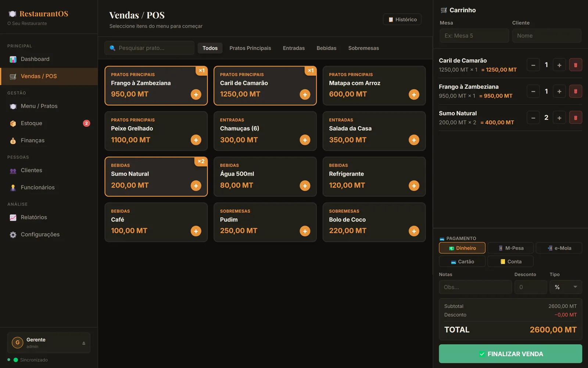Increase Caril de Camarão quantity
This screenshot has height=368, width=588.
click(559, 65)
